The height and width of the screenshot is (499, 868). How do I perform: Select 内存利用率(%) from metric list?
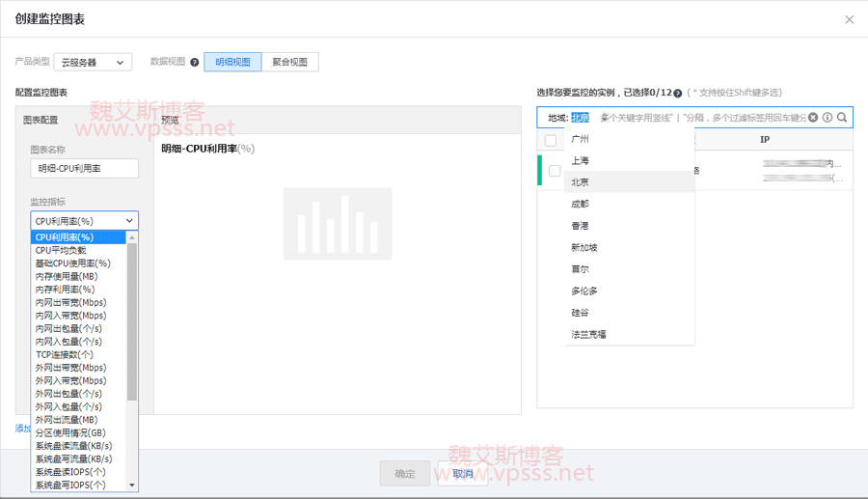pyautogui.click(x=66, y=290)
